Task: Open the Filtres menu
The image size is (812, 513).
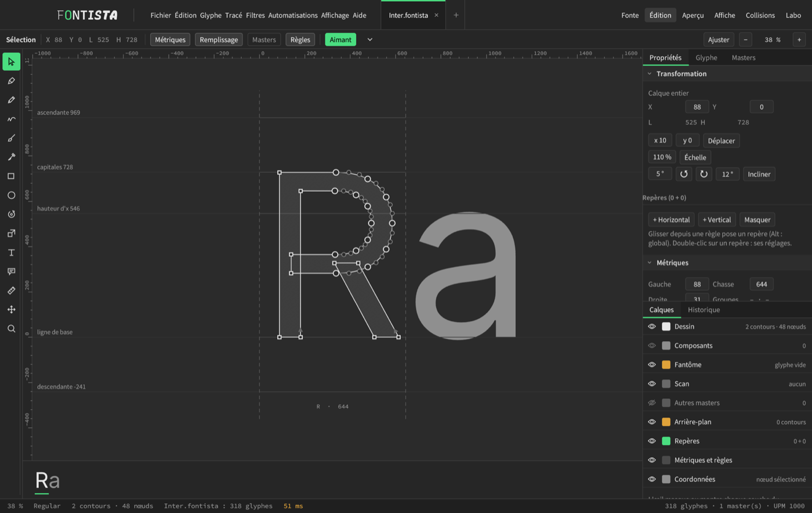Action: point(255,15)
